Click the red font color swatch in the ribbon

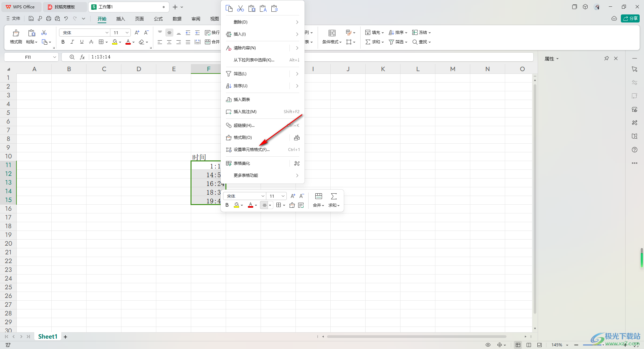pyautogui.click(x=128, y=42)
